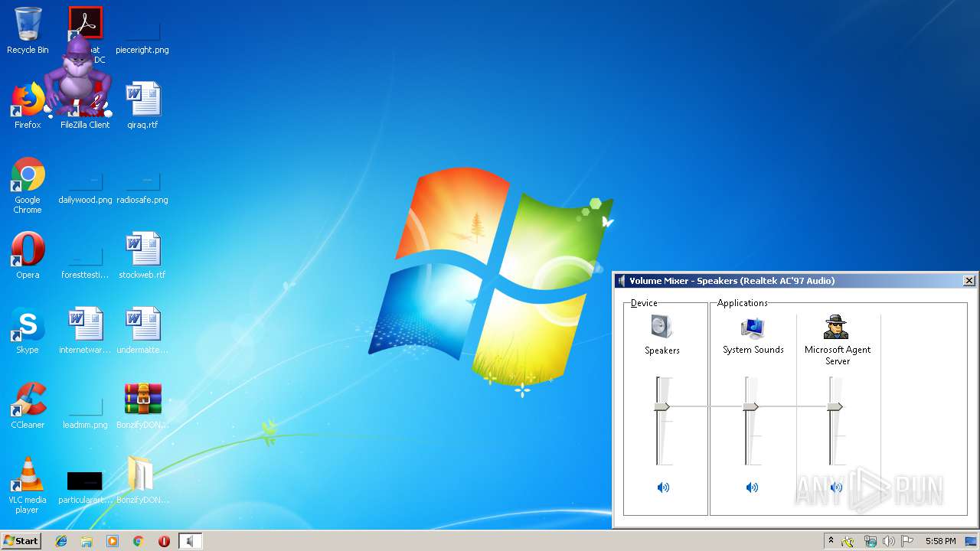
Task: Click the Microsoft Agent Server icon
Action: click(x=836, y=327)
